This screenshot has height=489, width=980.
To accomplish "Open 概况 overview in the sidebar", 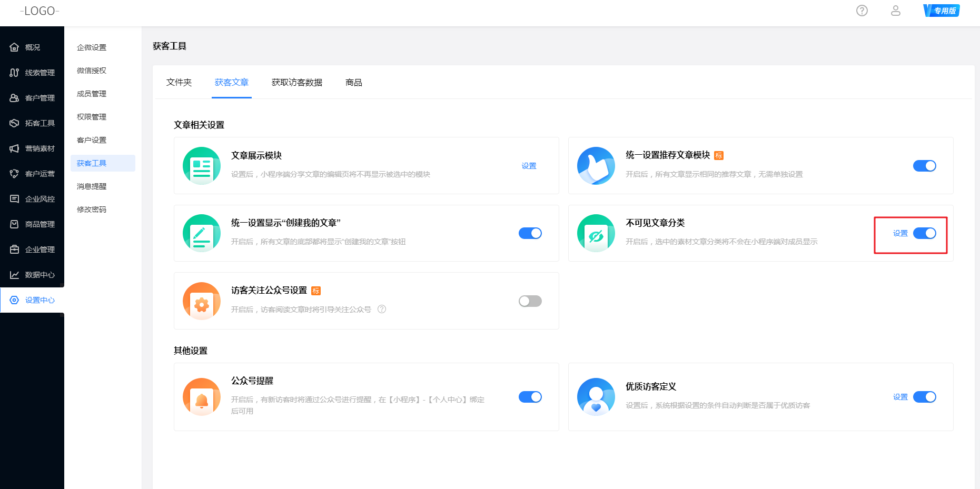I will [x=32, y=47].
